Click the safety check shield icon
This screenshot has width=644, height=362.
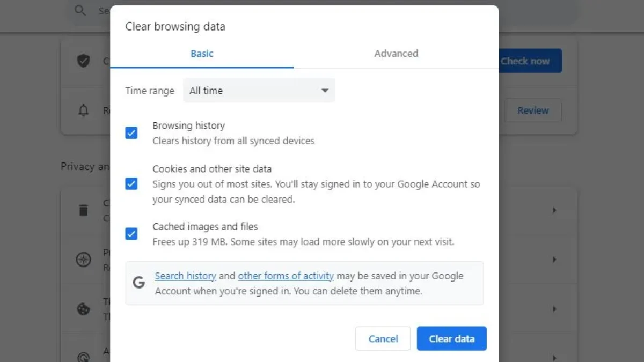point(83,61)
